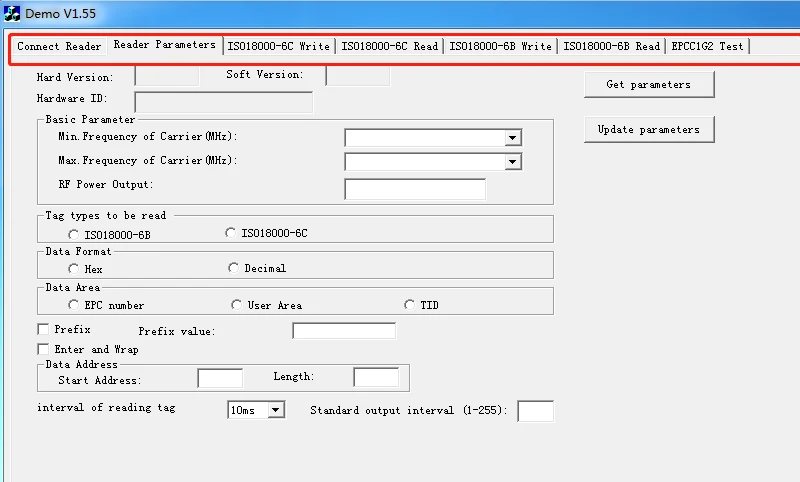Click the Min. Frequency of Carrier combo box
Screen dimensions: 800x482
[x=433, y=138]
